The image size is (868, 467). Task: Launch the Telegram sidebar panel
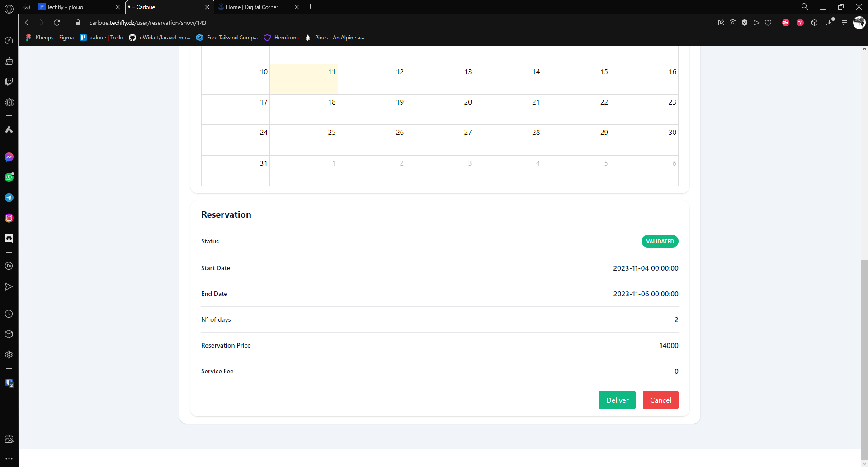coord(9,198)
